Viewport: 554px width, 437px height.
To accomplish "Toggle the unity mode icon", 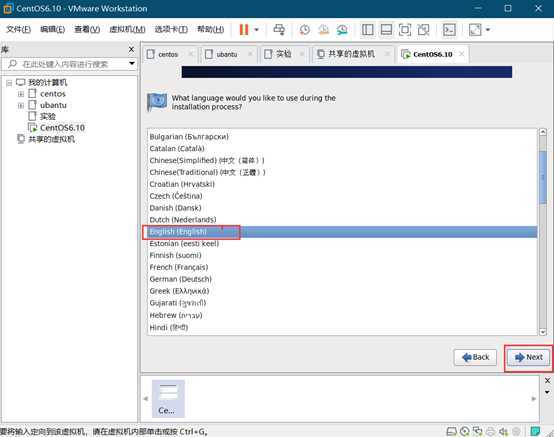I will click(423, 30).
